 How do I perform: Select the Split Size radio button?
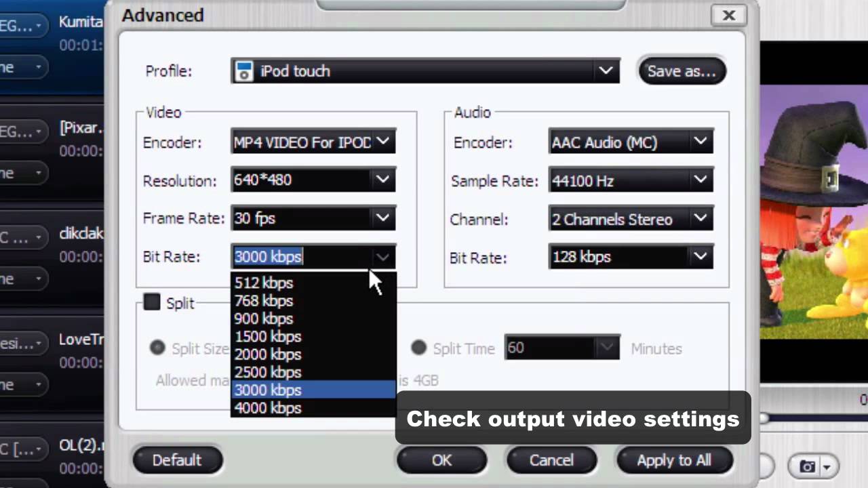157,348
